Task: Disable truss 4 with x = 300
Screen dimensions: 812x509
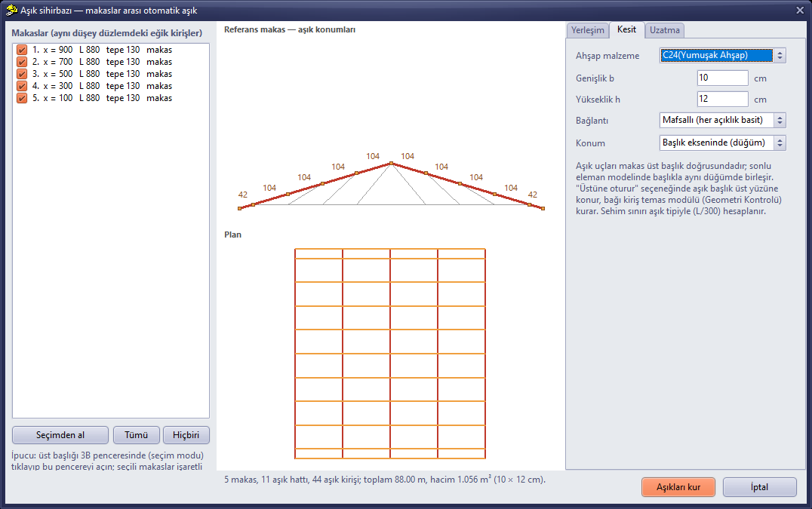Action: (x=22, y=86)
